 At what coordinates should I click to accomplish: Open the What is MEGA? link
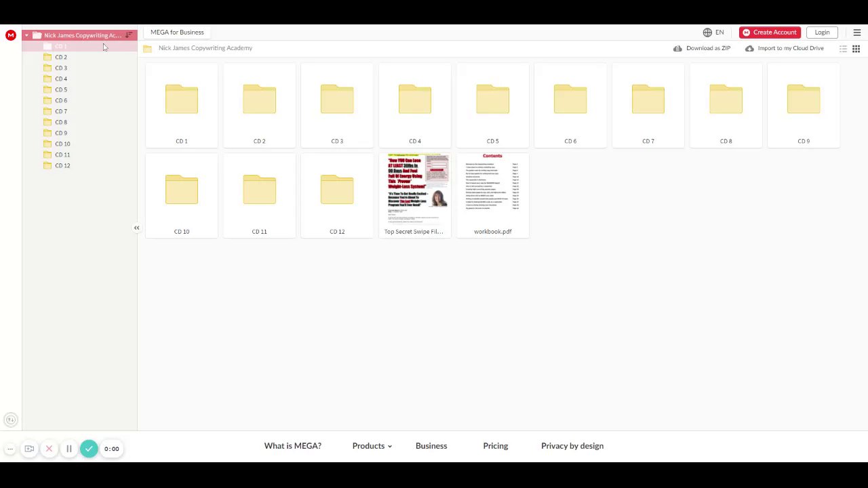pyautogui.click(x=293, y=446)
